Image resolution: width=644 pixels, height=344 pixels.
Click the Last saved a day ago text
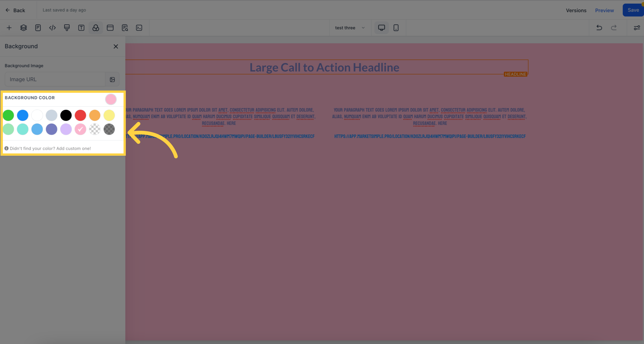[x=64, y=10]
